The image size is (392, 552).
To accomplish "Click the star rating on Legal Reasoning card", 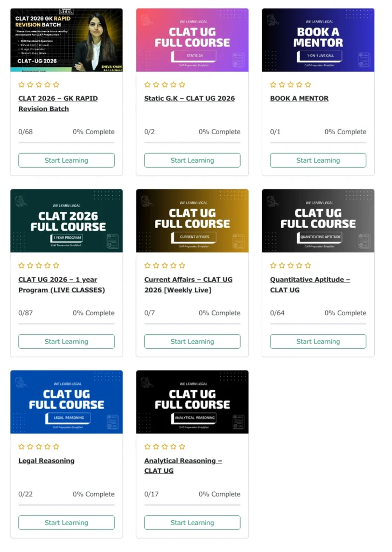I will [39, 447].
